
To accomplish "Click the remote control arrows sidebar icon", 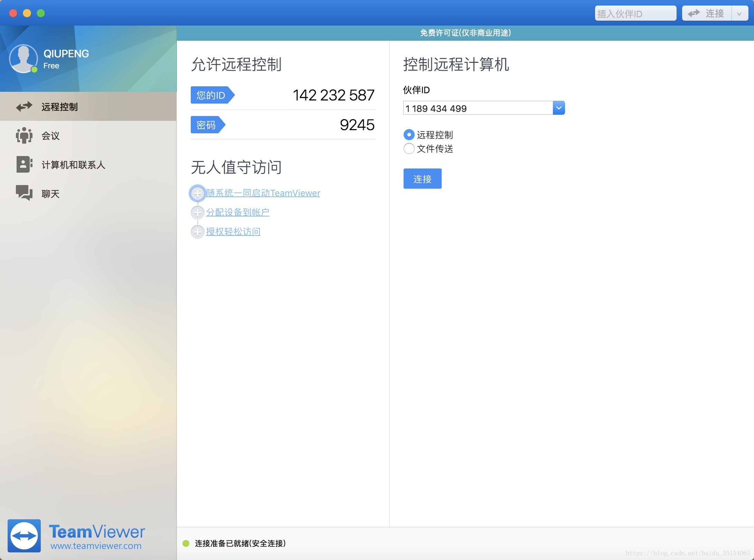I will tap(24, 106).
